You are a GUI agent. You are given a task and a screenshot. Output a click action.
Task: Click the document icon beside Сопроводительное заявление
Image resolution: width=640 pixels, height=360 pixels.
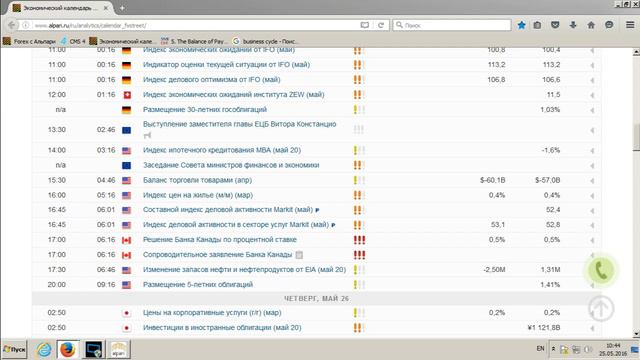tap(299, 255)
